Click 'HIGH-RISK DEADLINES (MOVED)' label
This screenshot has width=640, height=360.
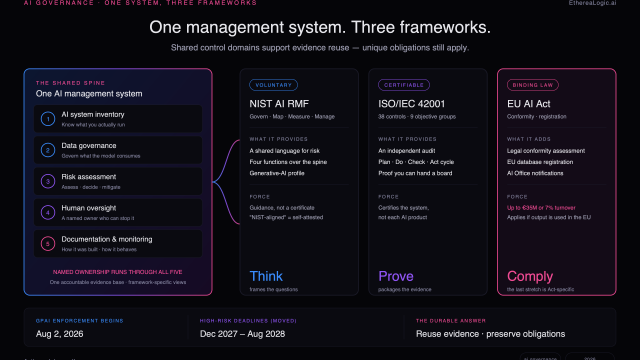pyautogui.click(x=248, y=321)
